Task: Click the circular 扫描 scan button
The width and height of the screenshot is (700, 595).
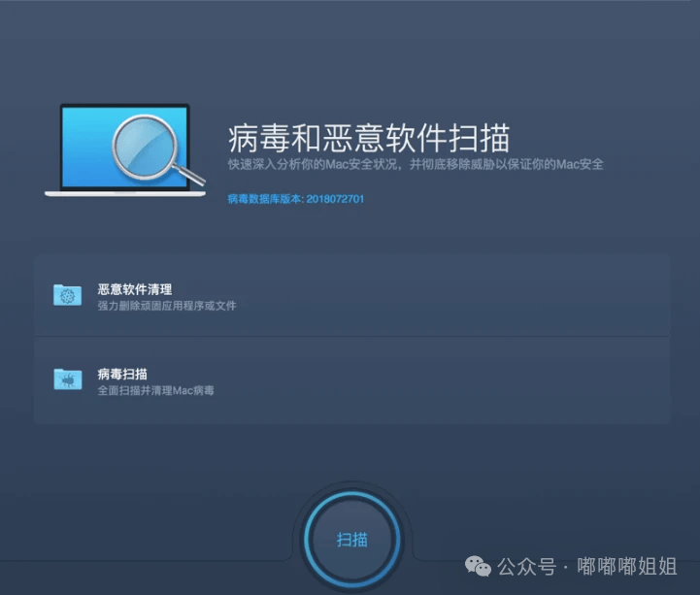Action: [351, 540]
